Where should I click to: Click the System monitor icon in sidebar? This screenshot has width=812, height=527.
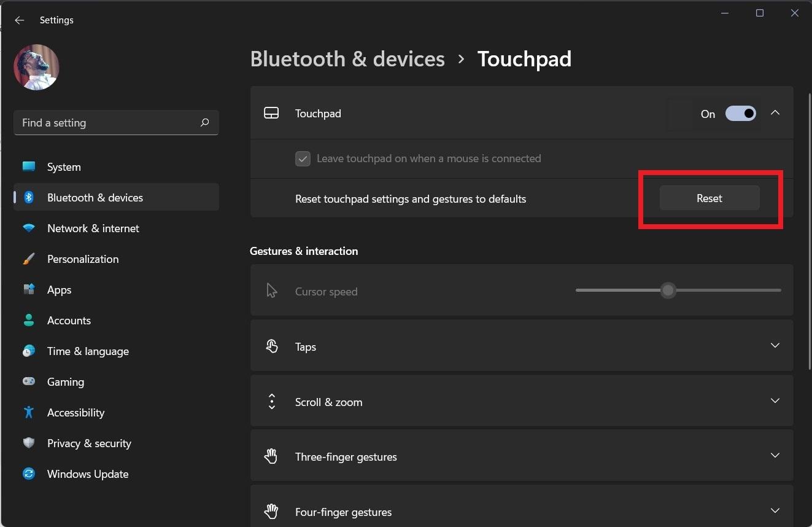[x=29, y=166]
